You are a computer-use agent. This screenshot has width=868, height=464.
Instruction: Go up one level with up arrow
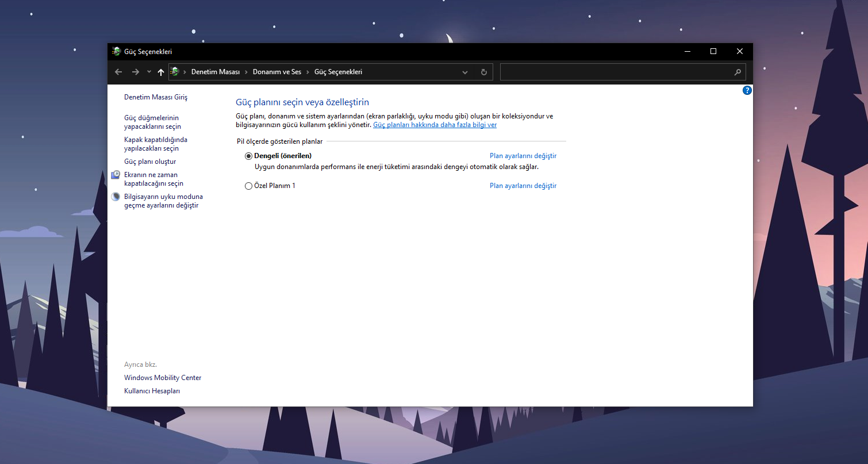point(161,72)
